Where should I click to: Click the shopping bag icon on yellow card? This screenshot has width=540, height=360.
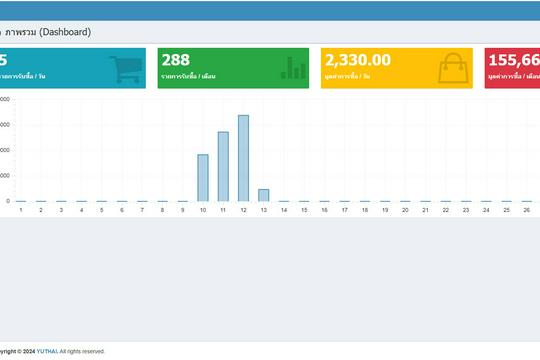coord(453,68)
